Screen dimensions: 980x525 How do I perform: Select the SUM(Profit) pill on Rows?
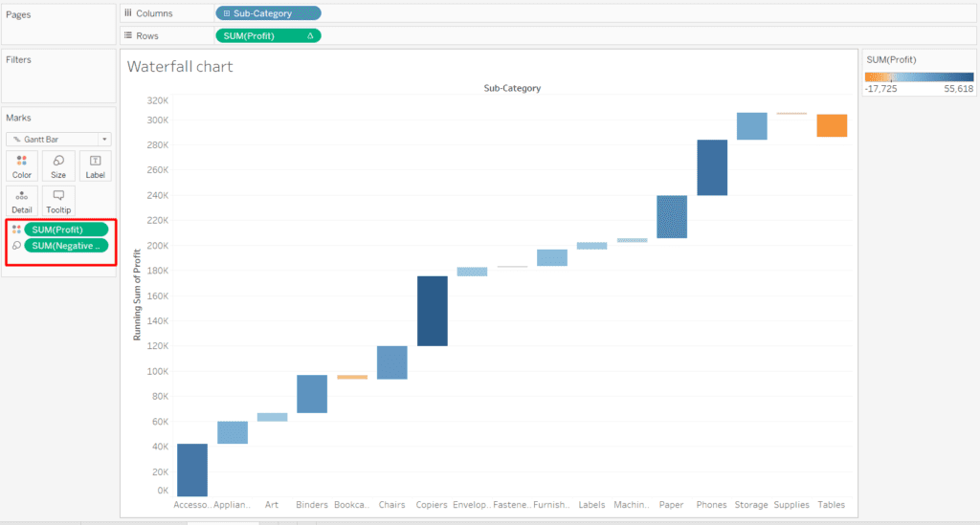pos(268,35)
